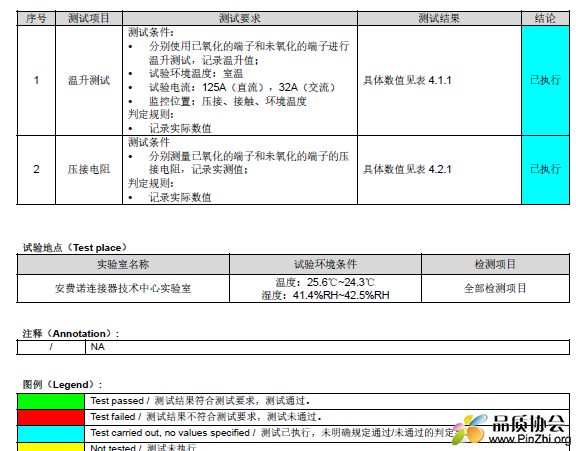This screenshot has width=576, height=451.
Task: Click the 测试要求 column header
Action: click(240, 18)
